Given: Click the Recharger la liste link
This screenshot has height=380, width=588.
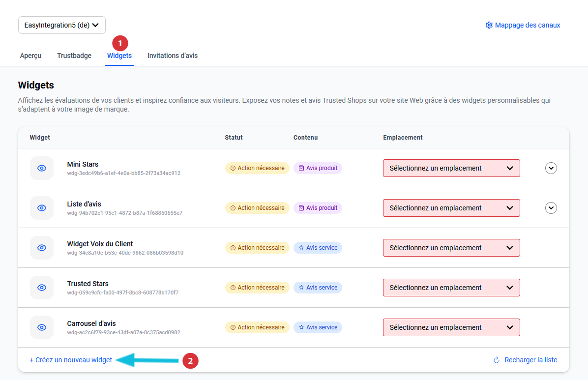Looking at the screenshot, I should click(x=530, y=360).
